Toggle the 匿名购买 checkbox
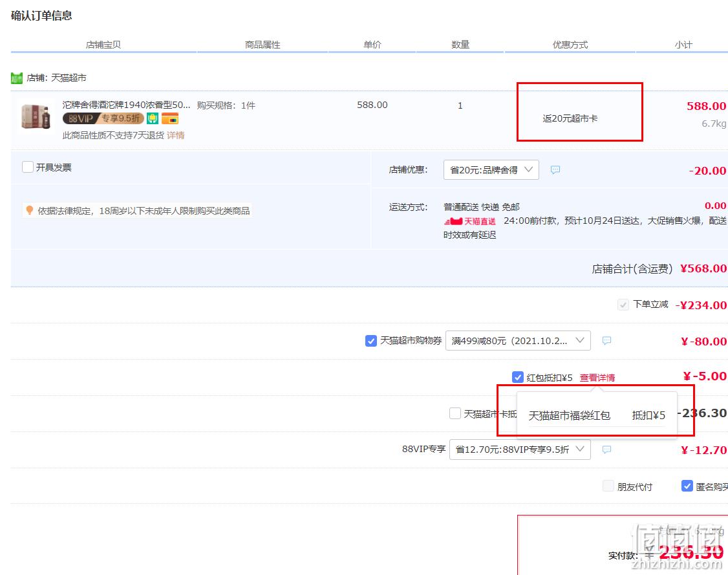 click(x=687, y=486)
